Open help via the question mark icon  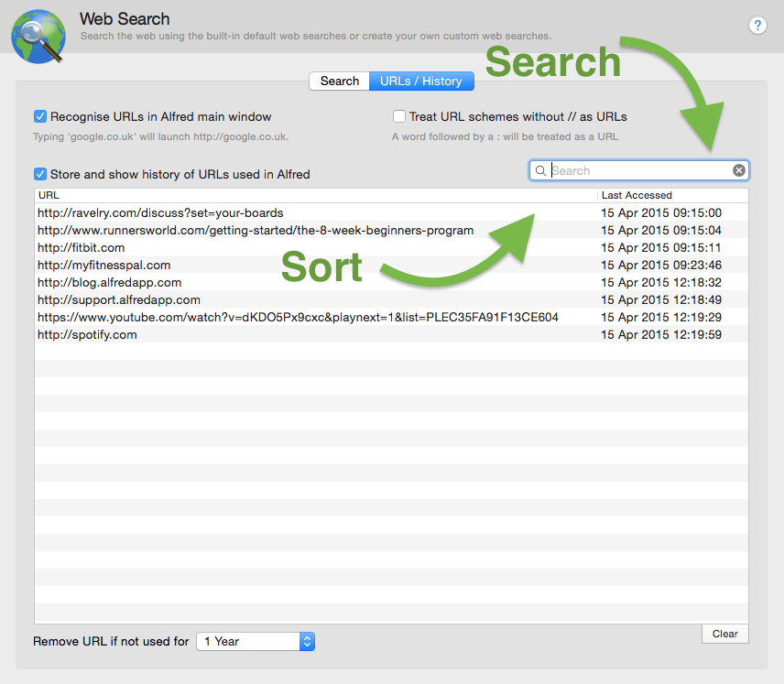pyautogui.click(x=757, y=25)
